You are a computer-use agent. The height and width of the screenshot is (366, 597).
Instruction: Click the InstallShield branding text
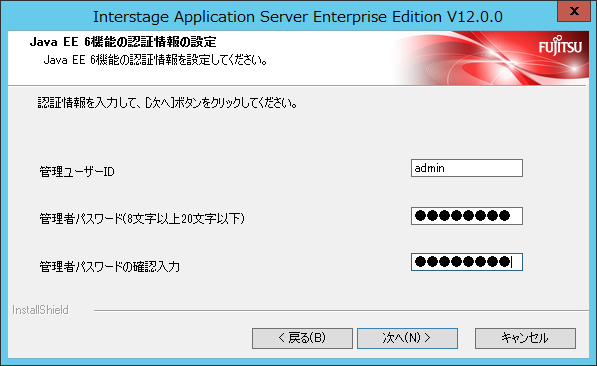coord(40,310)
